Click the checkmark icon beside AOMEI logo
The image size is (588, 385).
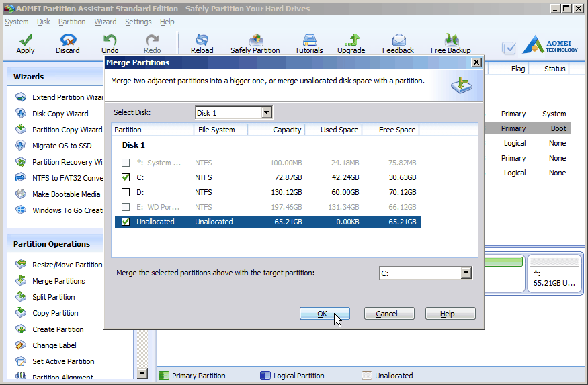509,48
